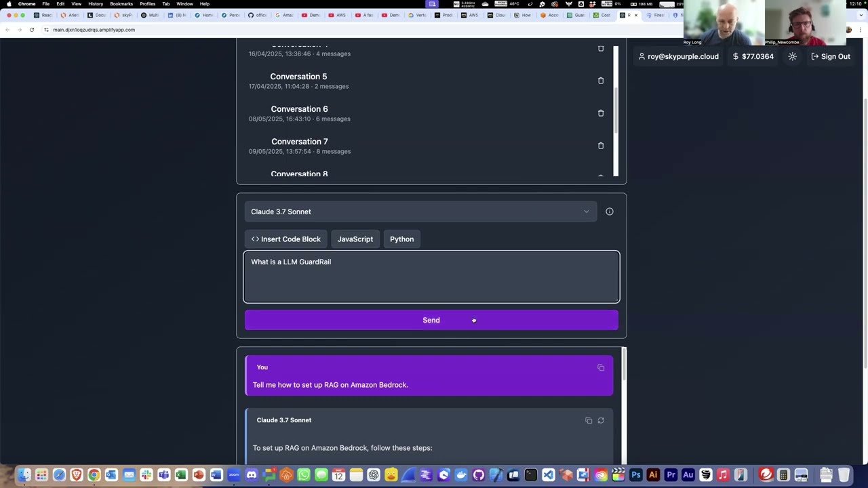Open Slack from the dock
868x488 pixels.
146,475
